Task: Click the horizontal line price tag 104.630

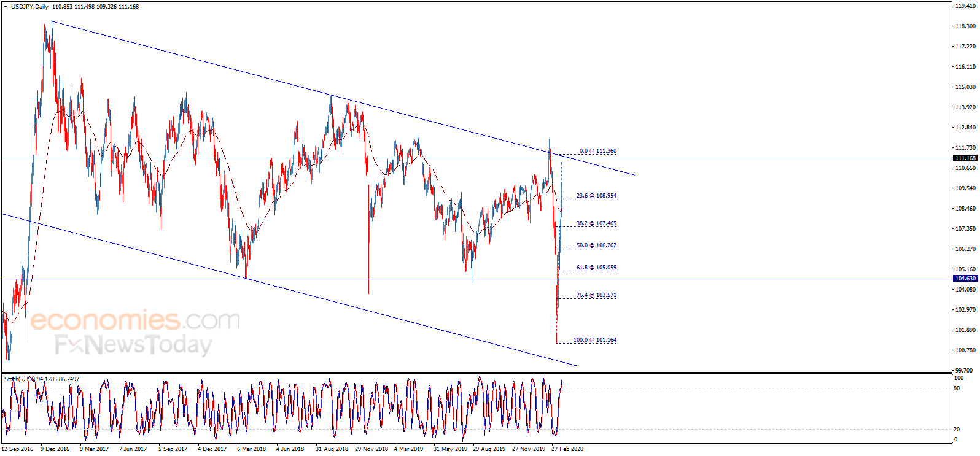Action: point(965,279)
